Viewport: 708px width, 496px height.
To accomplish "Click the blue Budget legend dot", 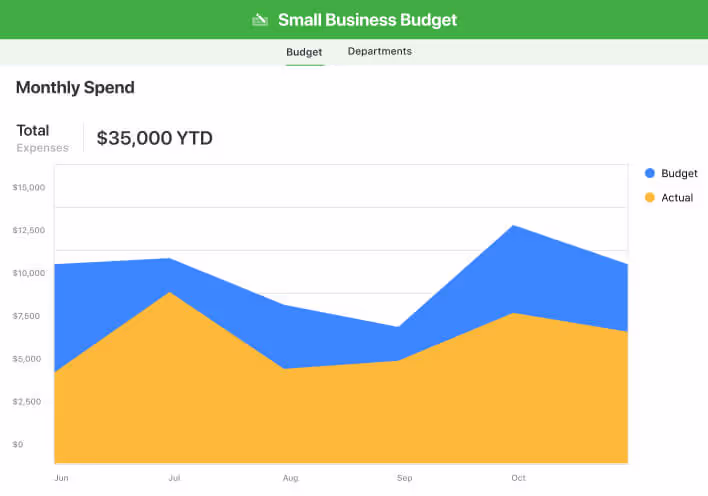I will click(x=649, y=173).
